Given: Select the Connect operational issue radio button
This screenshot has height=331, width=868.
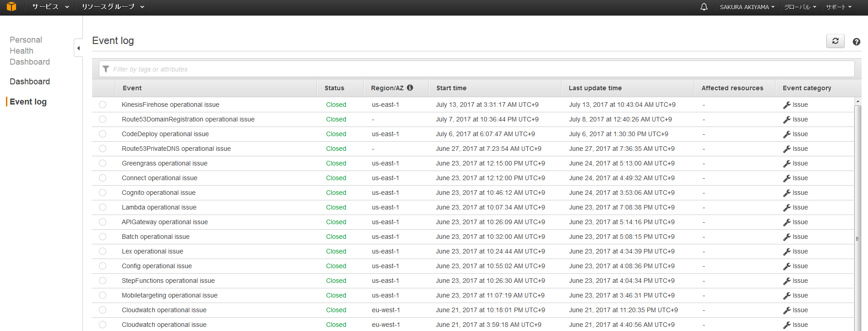Looking at the screenshot, I should (x=103, y=178).
